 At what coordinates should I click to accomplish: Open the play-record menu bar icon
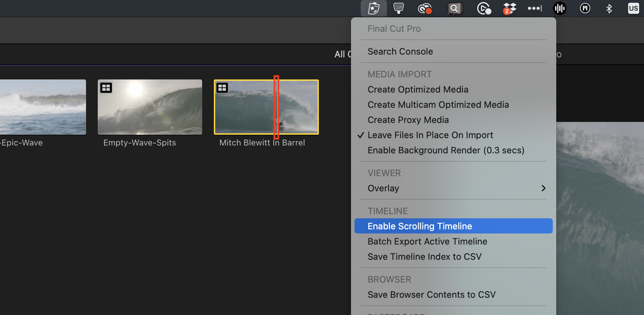pos(484,8)
